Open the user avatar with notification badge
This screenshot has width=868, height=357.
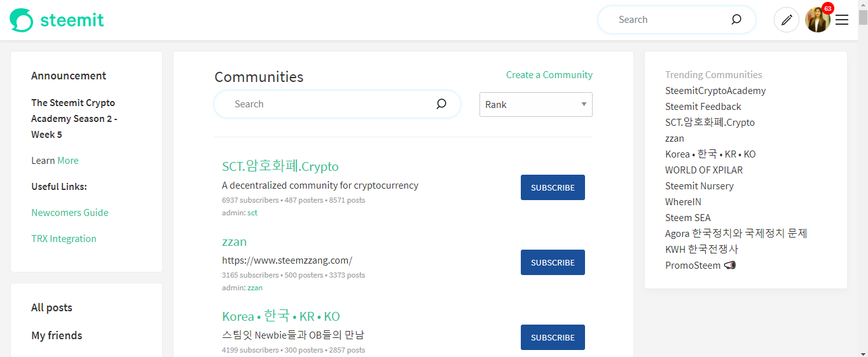click(818, 20)
